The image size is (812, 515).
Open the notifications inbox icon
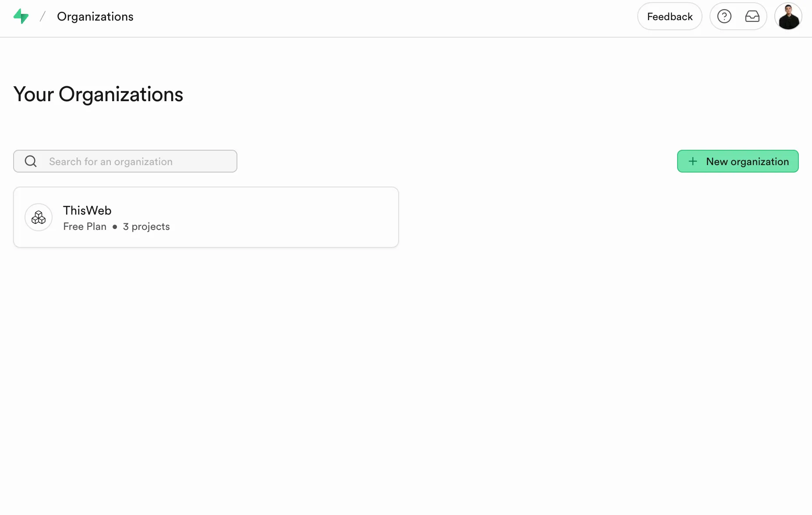(x=752, y=17)
